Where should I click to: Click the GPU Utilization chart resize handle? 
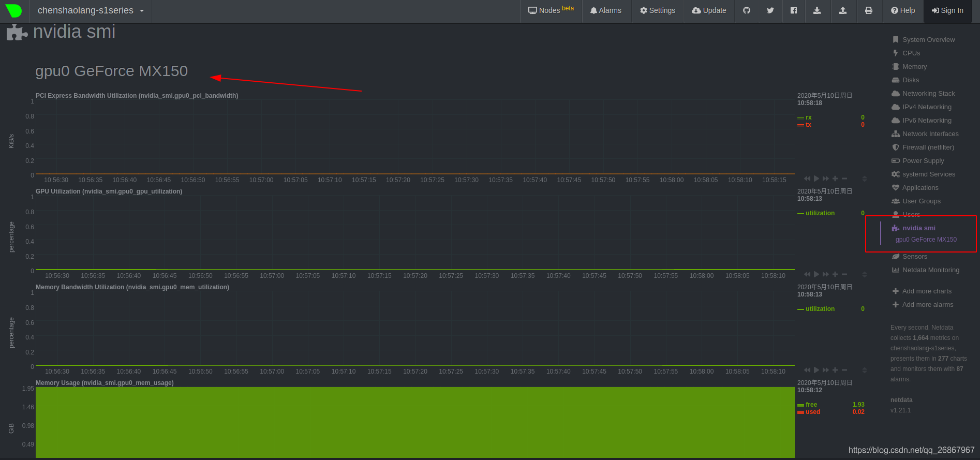864,274
